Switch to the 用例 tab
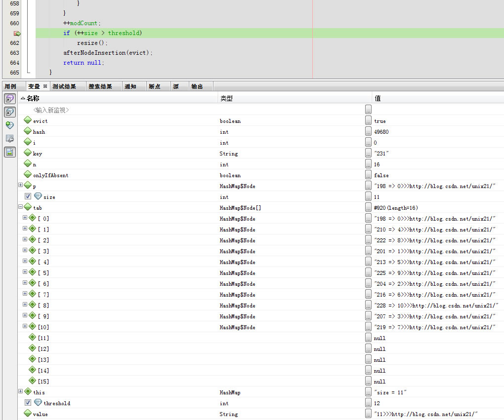The image size is (504, 420). [10, 86]
